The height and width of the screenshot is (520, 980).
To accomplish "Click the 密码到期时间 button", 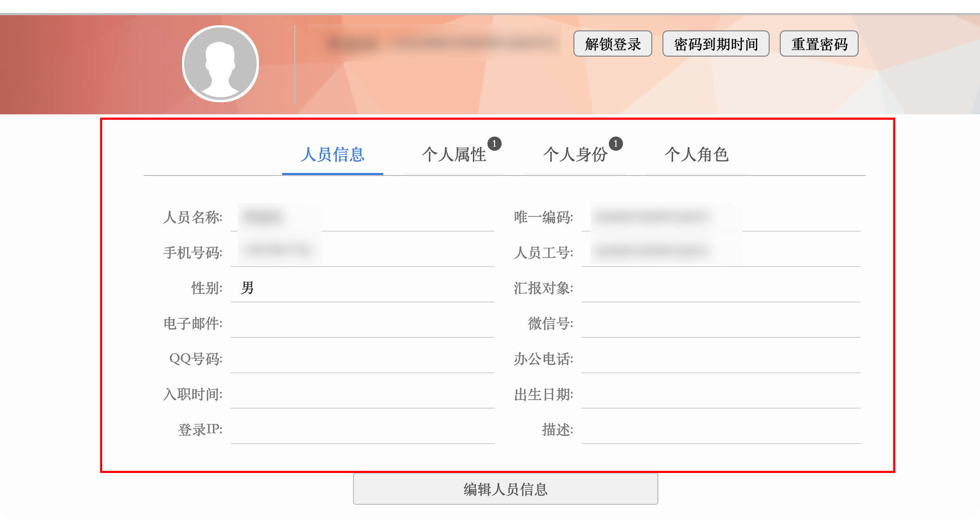I will click(x=716, y=44).
